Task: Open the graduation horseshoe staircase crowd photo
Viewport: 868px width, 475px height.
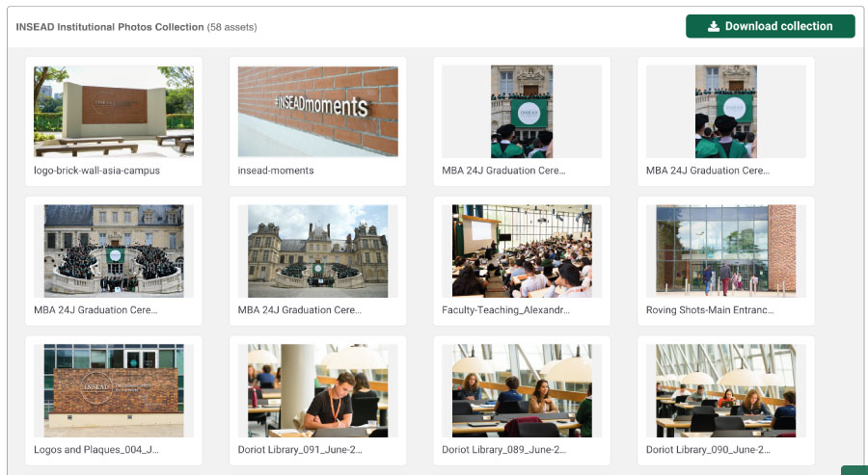Action: (x=114, y=251)
